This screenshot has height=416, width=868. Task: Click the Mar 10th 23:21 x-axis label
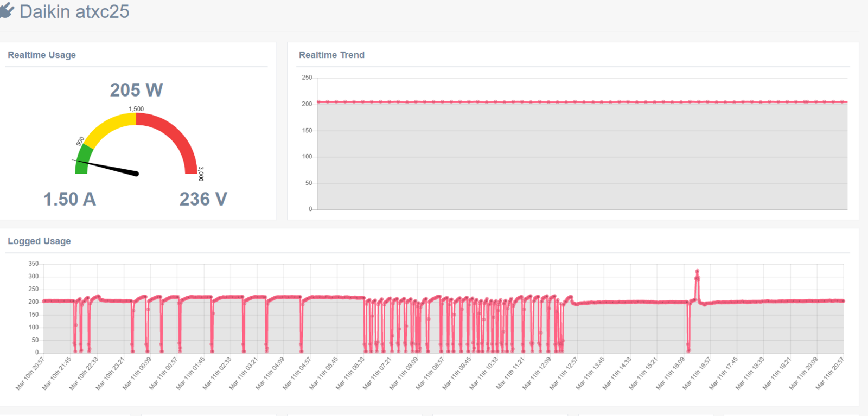[110, 373]
